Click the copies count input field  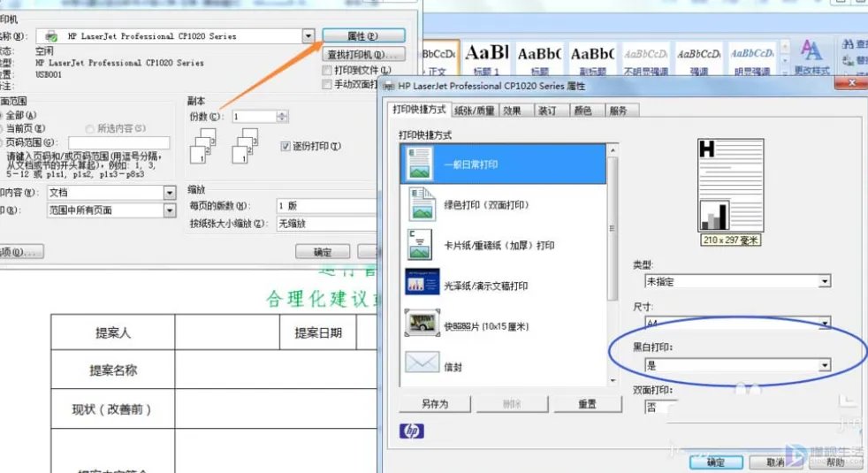coord(254,117)
